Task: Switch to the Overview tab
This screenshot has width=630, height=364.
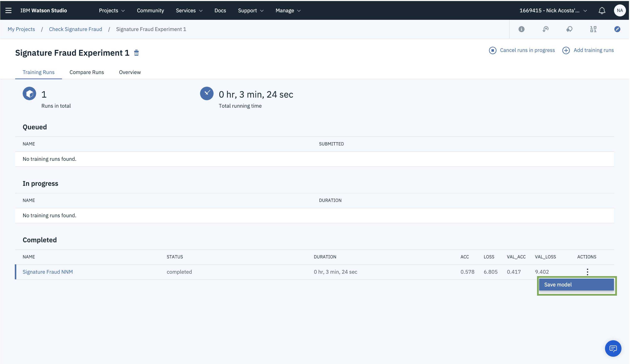Action: pyautogui.click(x=130, y=72)
